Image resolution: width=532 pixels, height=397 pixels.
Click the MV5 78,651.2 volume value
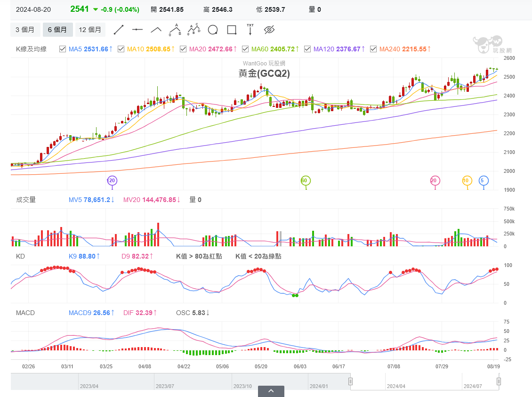pyautogui.click(x=91, y=200)
